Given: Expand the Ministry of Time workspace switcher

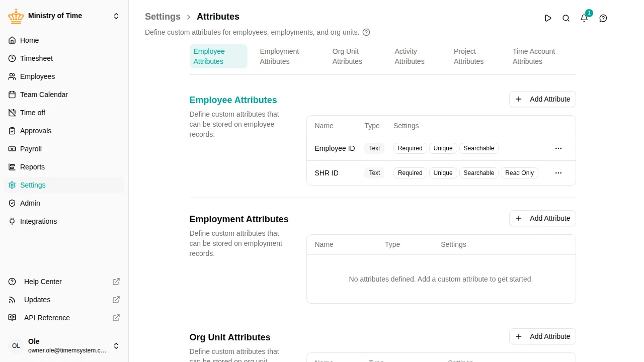Looking at the screenshot, I should coord(116,16).
